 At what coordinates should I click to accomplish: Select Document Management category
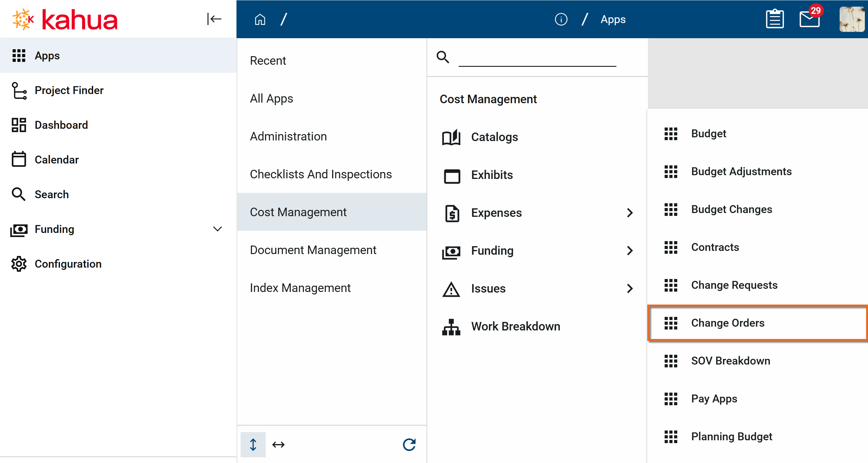pyautogui.click(x=313, y=250)
